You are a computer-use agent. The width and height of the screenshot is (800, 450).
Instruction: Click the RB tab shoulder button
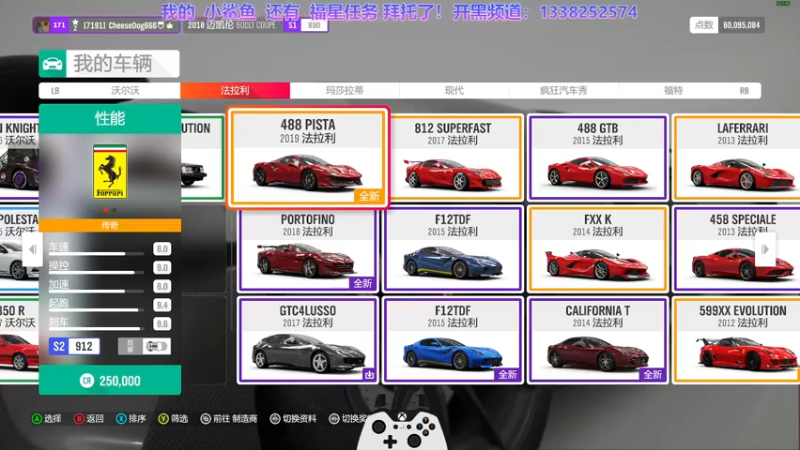coord(744,90)
